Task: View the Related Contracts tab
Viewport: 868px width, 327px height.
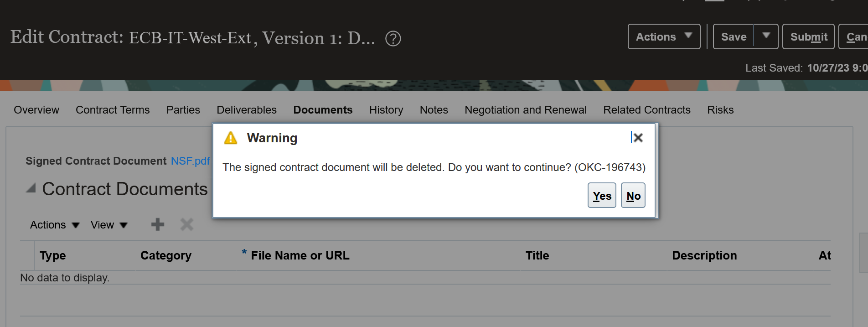Action: point(646,110)
